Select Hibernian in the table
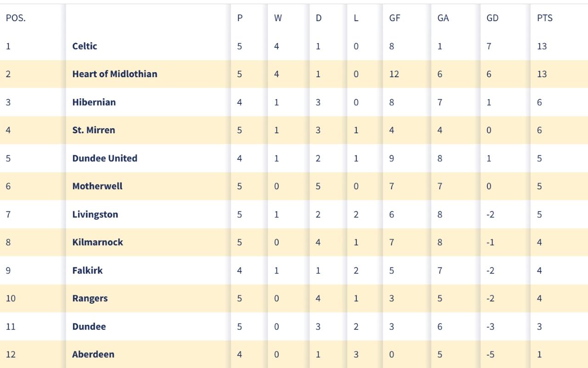This screenshot has width=588, height=368. (x=94, y=102)
